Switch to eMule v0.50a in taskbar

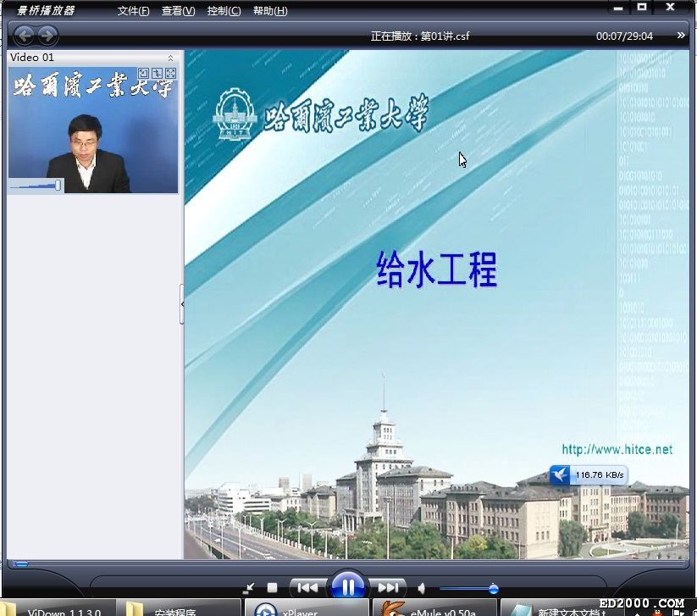[x=434, y=608]
